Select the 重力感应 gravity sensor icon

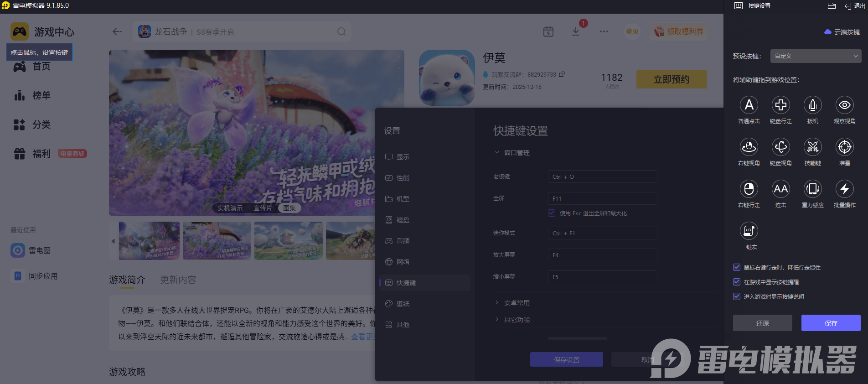click(812, 189)
